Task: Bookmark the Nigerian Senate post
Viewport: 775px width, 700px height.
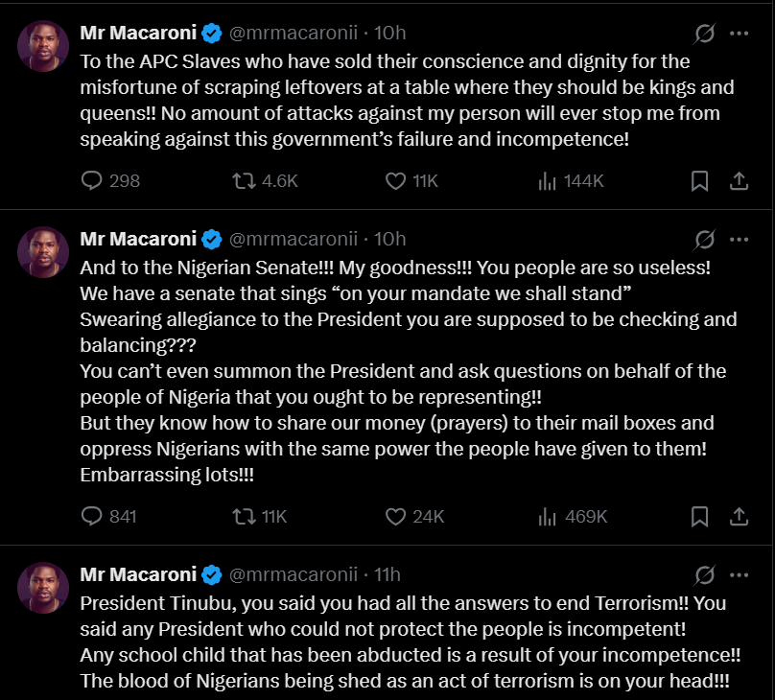Action: tap(700, 516)
